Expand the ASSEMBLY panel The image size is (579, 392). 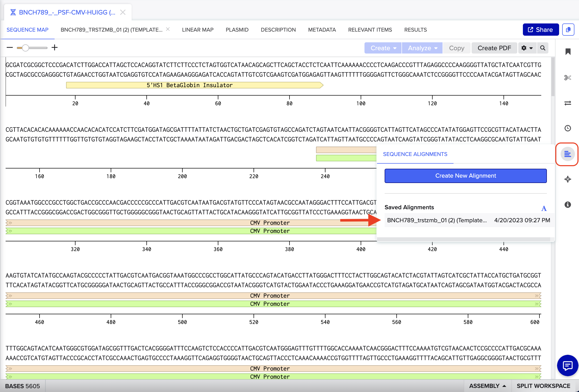pos(487,386)
